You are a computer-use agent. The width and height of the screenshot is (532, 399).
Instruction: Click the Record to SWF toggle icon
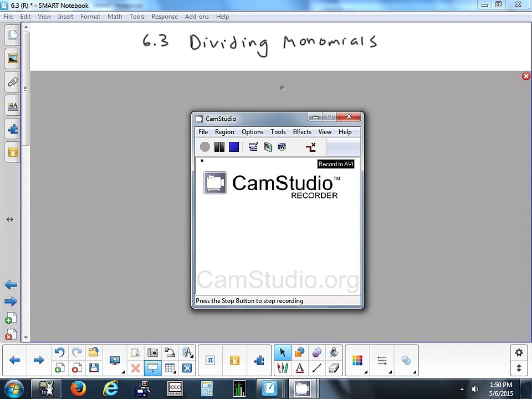(x=282, y=147)
